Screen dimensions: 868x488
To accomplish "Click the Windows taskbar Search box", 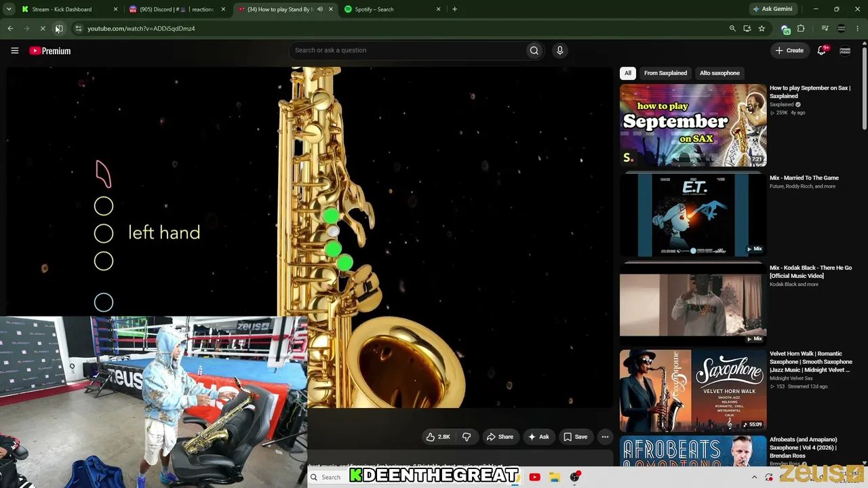I will 329,477.
